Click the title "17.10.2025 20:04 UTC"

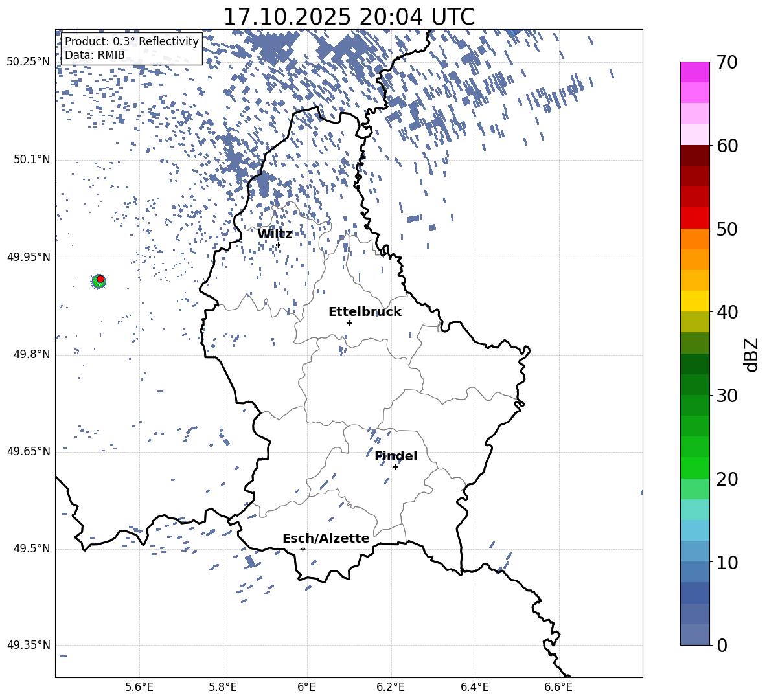(349, 17)
